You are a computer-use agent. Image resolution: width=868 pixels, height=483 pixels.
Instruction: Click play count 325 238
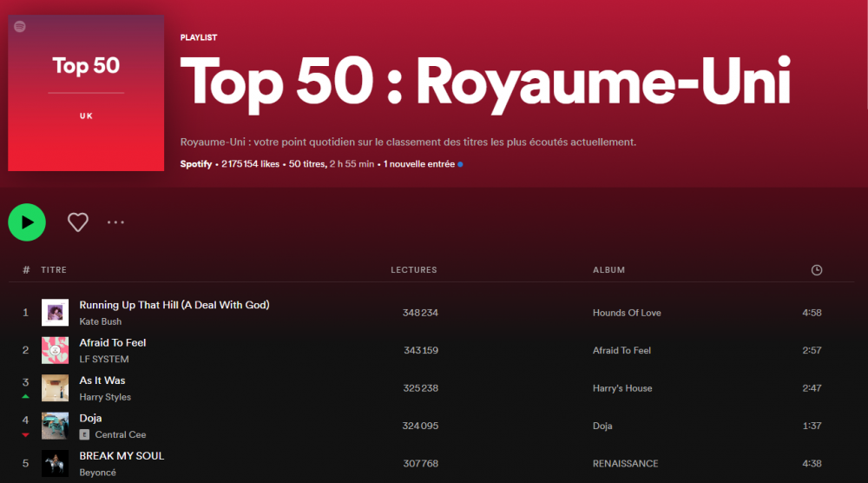click(420, 387)
